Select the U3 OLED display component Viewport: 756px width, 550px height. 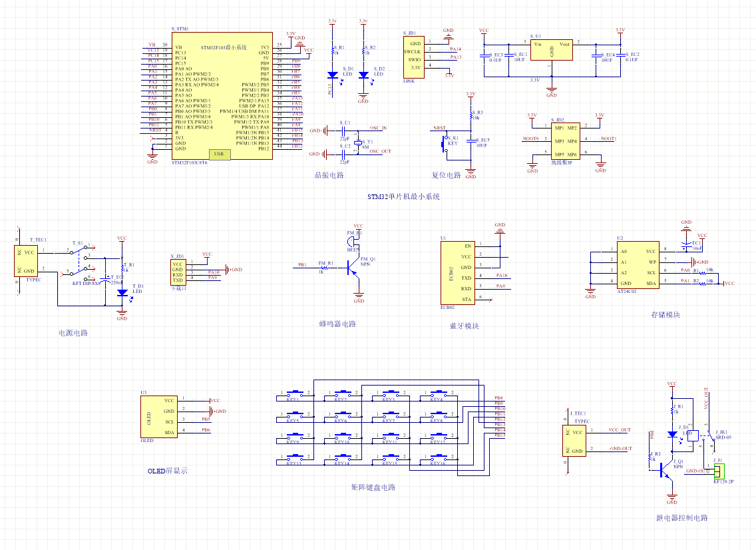[159, 417]
